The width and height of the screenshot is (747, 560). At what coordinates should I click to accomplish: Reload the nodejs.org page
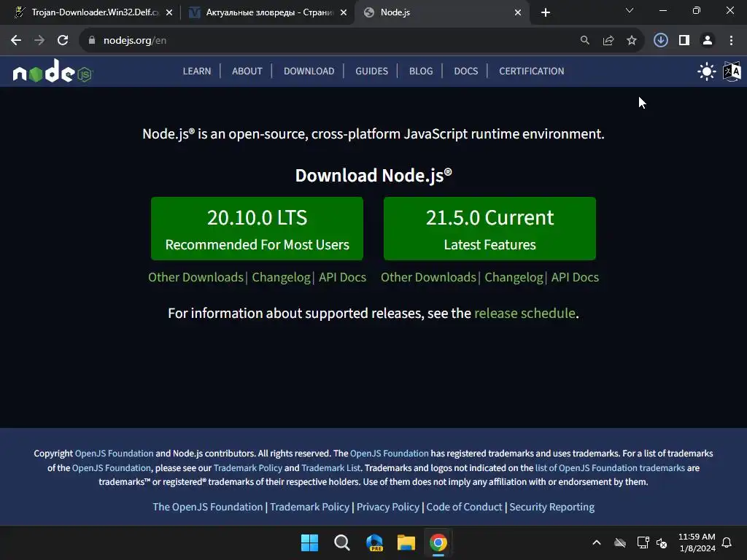coord(63,41)
